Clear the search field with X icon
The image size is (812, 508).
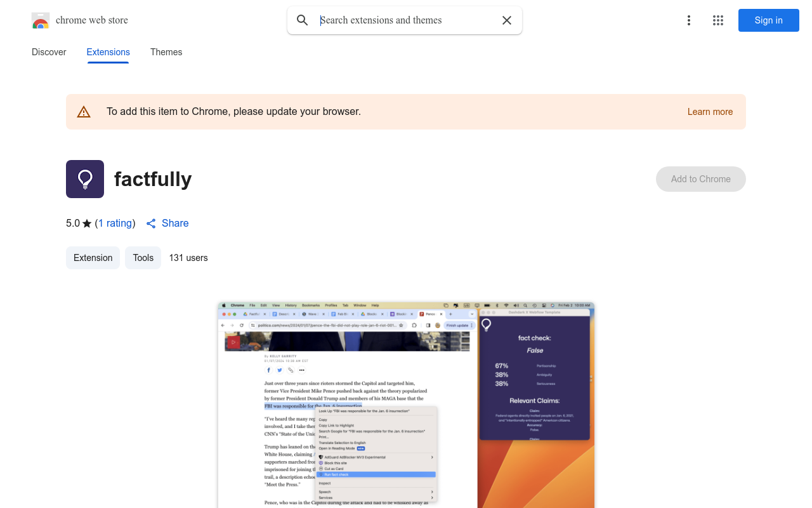point(507,20)
